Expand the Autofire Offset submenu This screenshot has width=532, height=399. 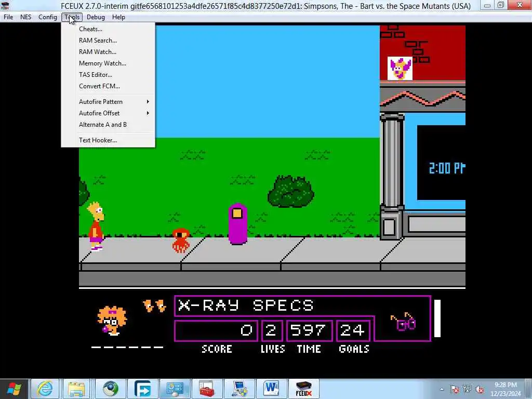click(x=108, y=113)
